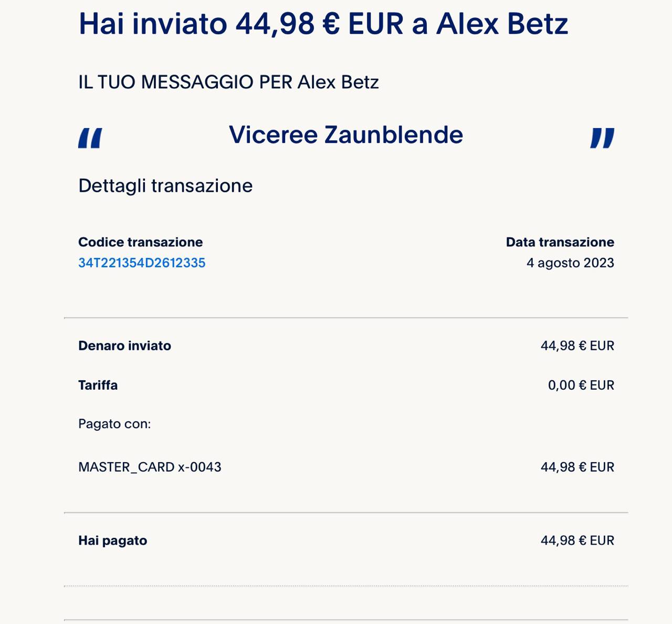Click the Pagato con: label
672x624 pixels.
point(114,424)
